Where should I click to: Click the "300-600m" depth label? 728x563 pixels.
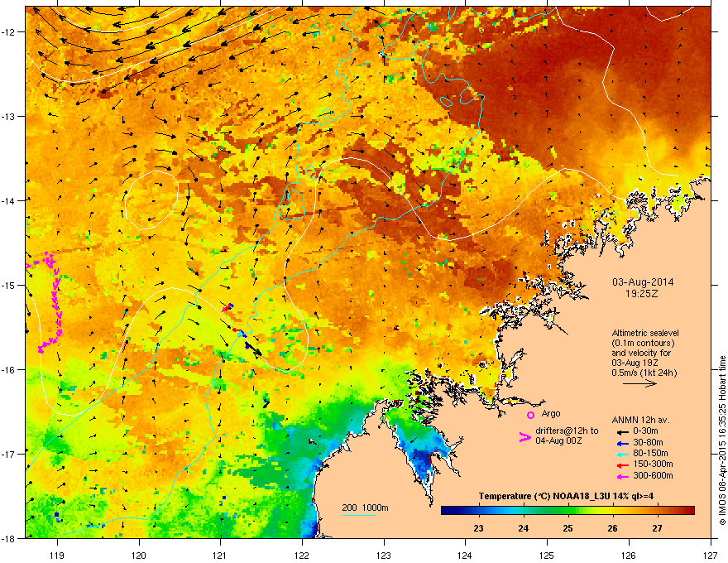click(653, 476)
